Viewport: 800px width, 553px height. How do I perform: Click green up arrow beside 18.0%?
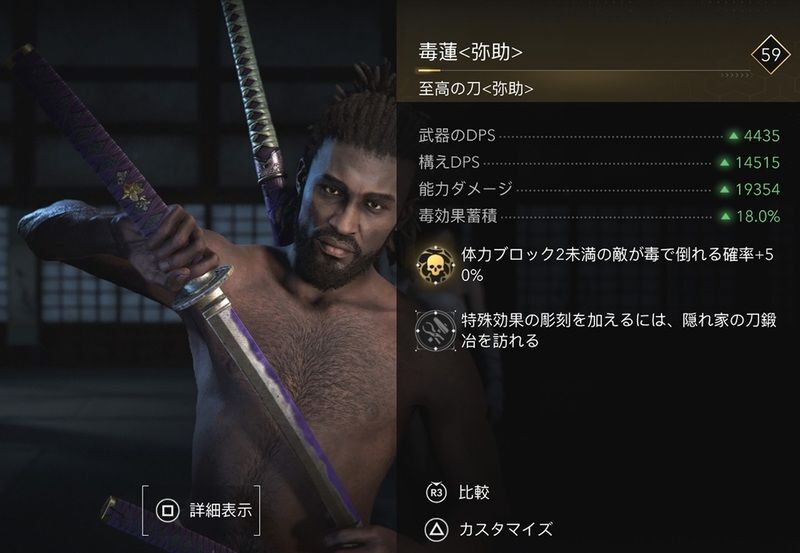tap(726, 216)
